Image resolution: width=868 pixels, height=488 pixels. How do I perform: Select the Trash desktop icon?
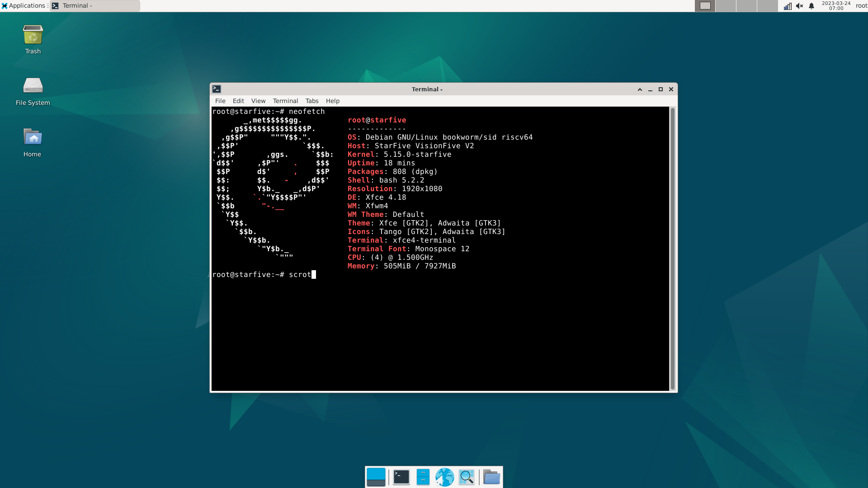pyautogui.click(x=33, y=40)
